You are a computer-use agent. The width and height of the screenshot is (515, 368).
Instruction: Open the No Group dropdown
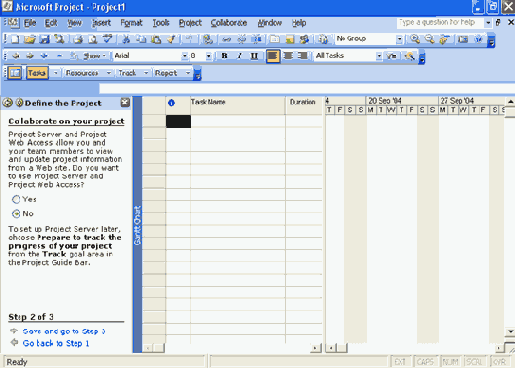point(399,39)
